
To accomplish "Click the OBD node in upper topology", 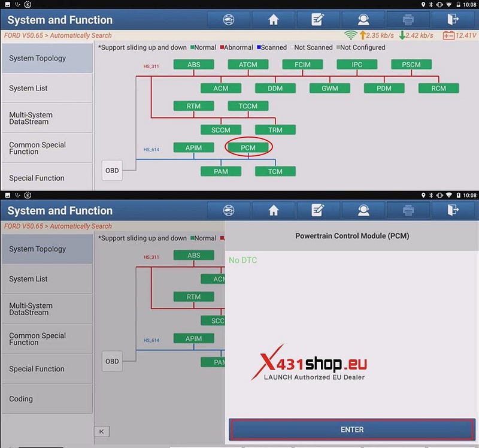I will tap(112, 171).
